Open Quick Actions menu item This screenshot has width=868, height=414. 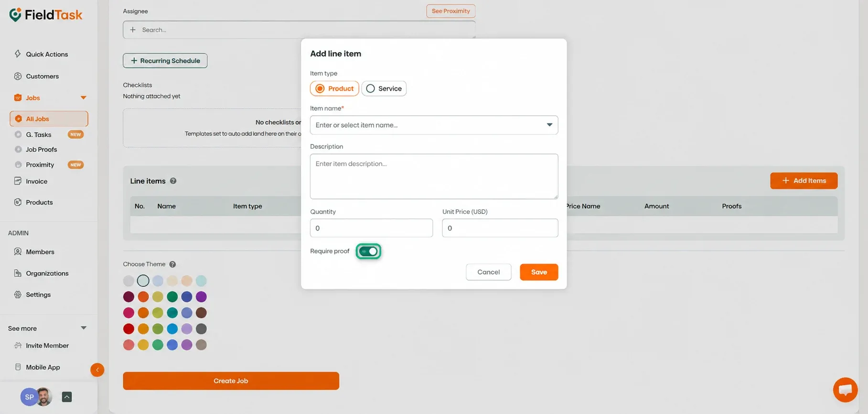tap(47, 54)
